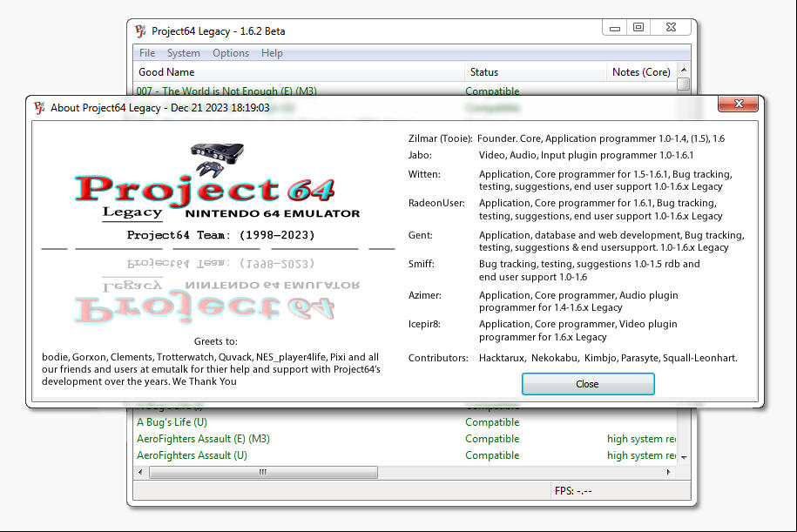This screenshot has height=532, width=797.
Task: Click the Notes (Core) column header
Action: [x=641, y=72]
